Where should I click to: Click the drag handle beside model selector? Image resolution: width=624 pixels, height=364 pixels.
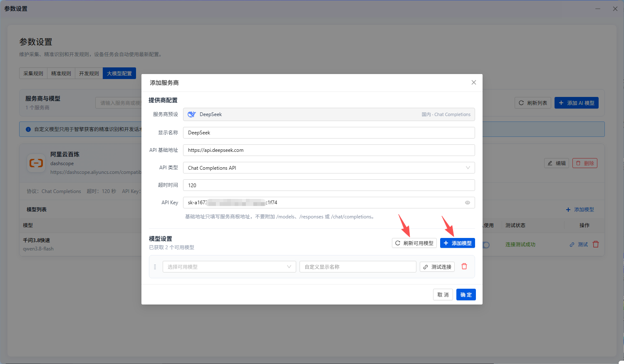(x=155, y=267)
